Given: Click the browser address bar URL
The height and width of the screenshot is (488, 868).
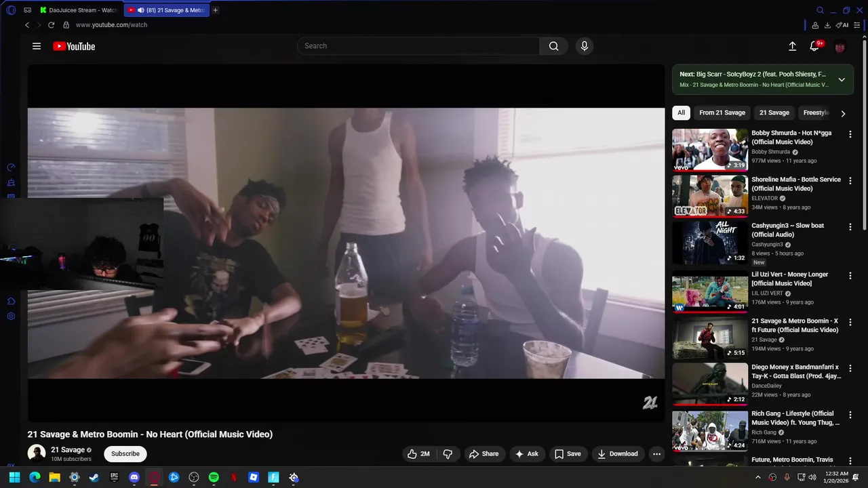Looking at the screenshot, I should point(111,25).
